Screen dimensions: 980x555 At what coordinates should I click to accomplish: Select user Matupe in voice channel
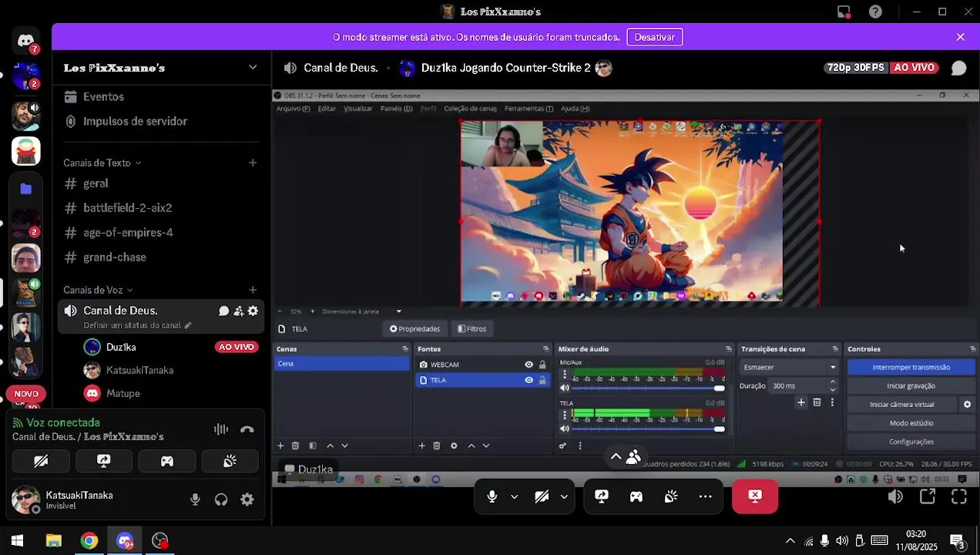click(123, 393)
